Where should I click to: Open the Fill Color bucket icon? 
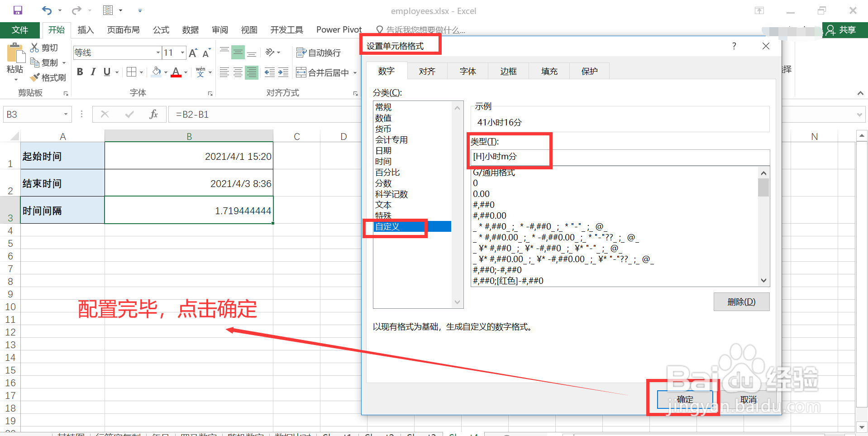(156, 72)
